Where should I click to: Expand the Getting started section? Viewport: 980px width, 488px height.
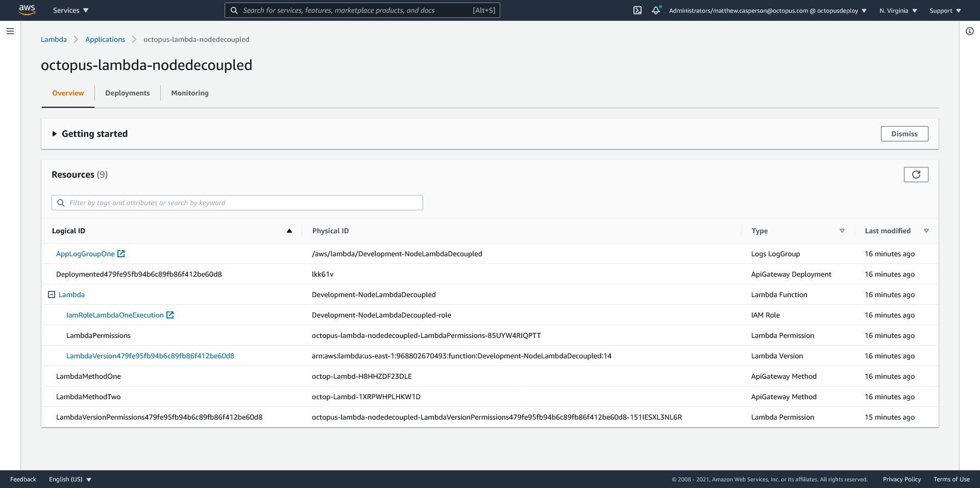(x=55, y=134)
